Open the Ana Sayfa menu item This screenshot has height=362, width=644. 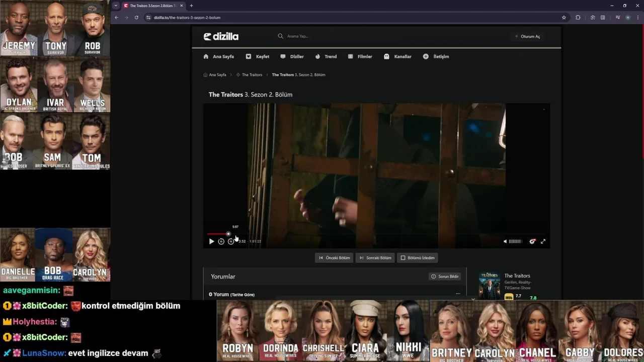[219, 57]
